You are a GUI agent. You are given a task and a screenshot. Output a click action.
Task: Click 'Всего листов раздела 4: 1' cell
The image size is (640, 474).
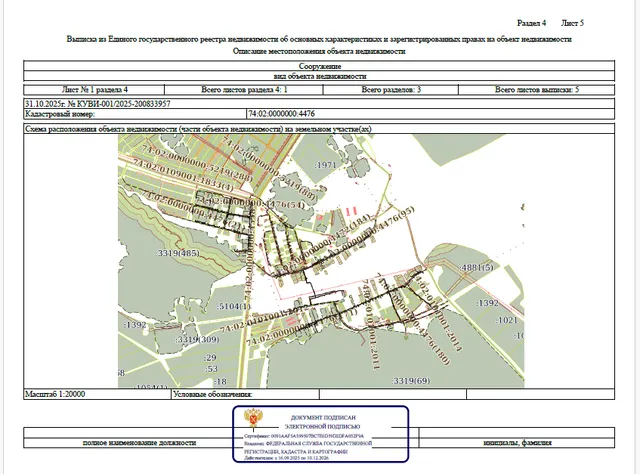244,89
